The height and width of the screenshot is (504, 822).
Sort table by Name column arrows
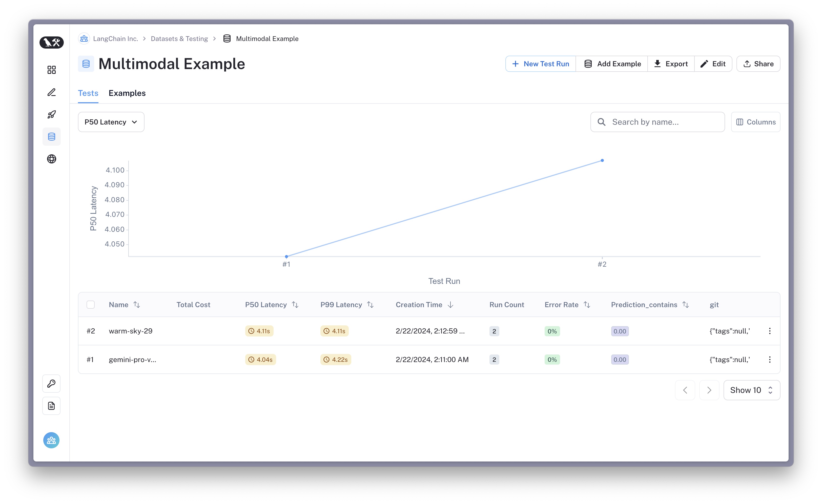coord(137,305)
